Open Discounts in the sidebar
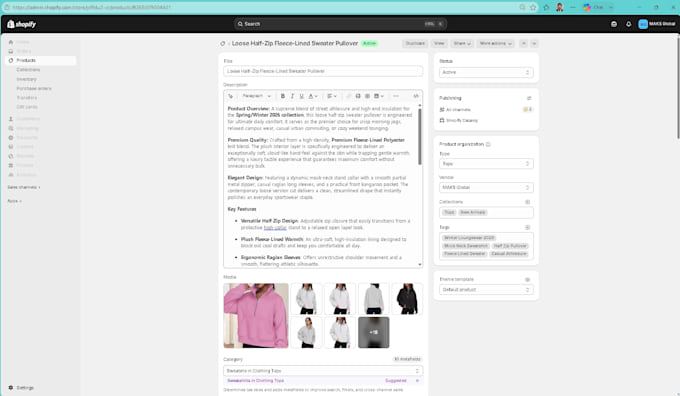The height and width of the screenshot is (396, 680). click(27, 137)
